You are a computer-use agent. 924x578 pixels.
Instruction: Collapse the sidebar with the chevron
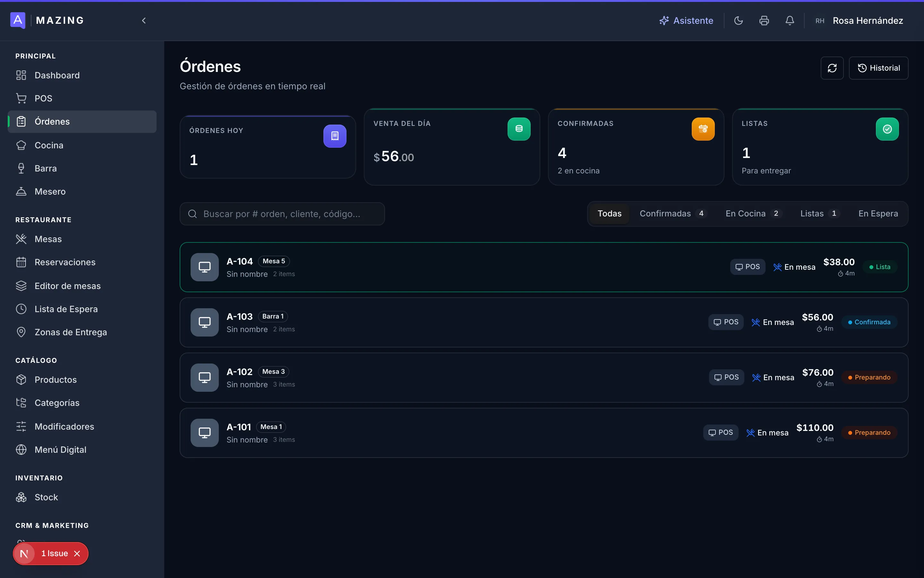[143, 21]
